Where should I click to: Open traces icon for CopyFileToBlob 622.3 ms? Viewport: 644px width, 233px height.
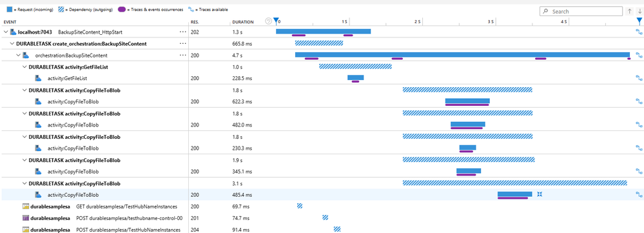(x=639, y=101)
